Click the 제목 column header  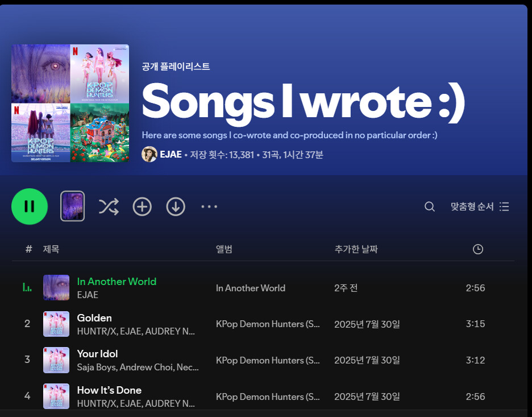51,249
